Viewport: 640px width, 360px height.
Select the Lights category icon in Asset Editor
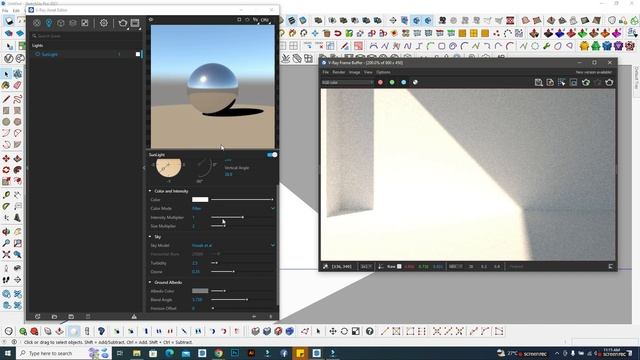(49, 23)
